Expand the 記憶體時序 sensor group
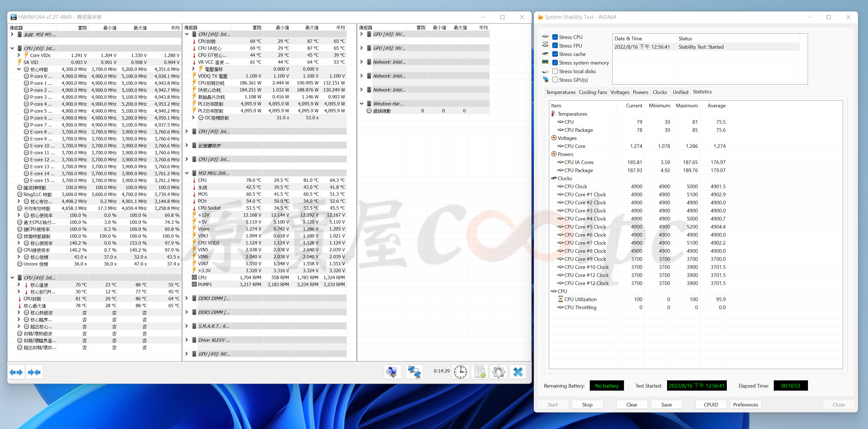 click(187, 145)
